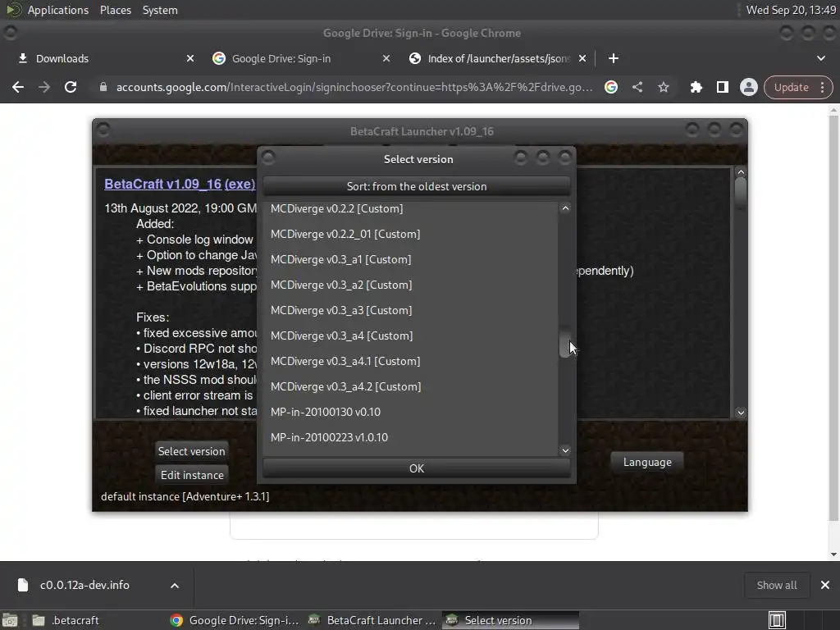Reload the page with the refresh icon
Image resolution: width=840 pixels, height=630 pixels.
pos(71,87)
